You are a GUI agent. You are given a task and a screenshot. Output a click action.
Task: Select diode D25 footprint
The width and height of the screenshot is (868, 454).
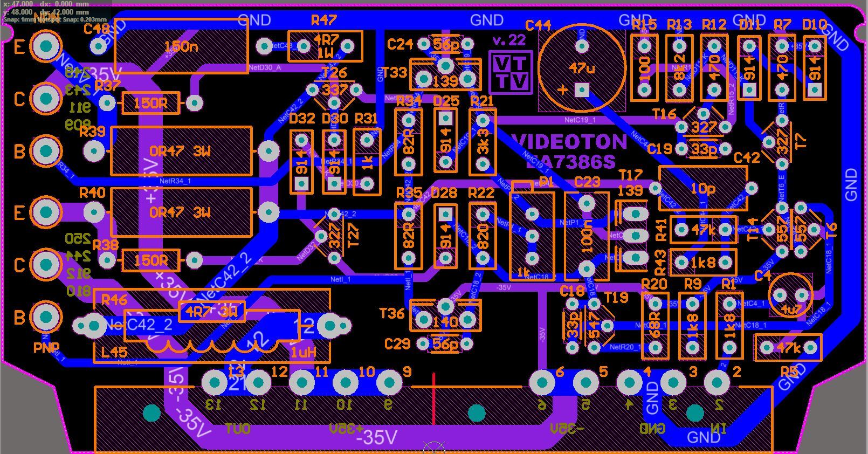coord(445,141)
